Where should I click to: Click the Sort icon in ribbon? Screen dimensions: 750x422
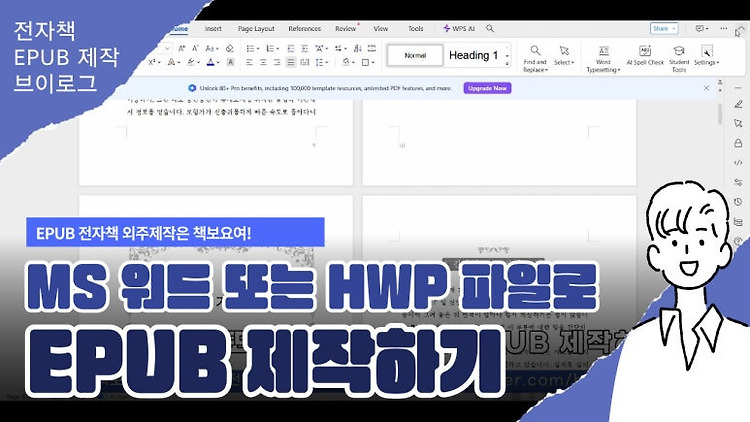tap(358, 49)
